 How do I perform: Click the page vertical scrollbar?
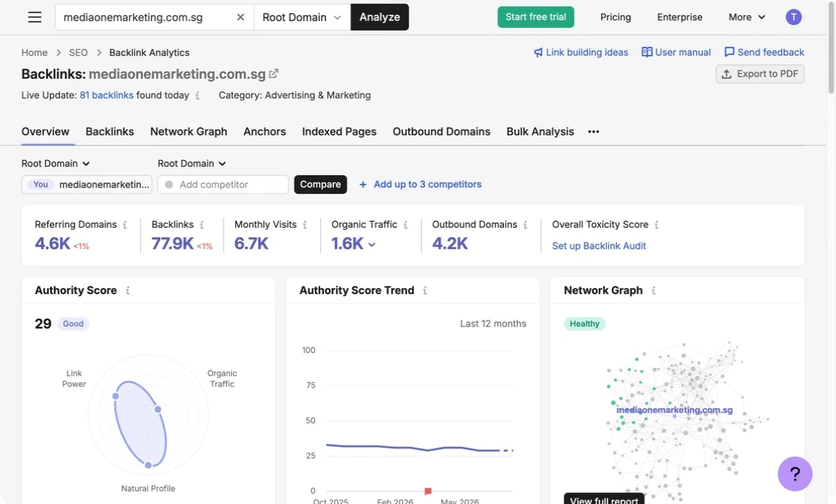pos(831,49)
